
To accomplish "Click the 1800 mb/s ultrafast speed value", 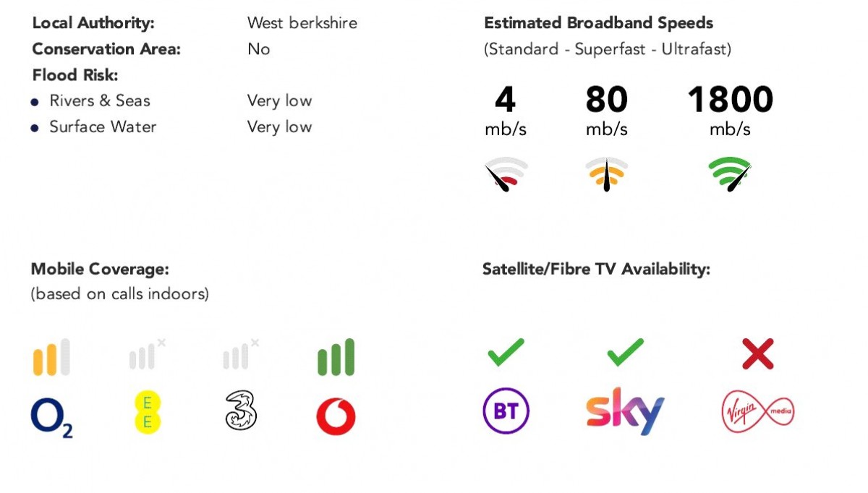I will [730, 100].
